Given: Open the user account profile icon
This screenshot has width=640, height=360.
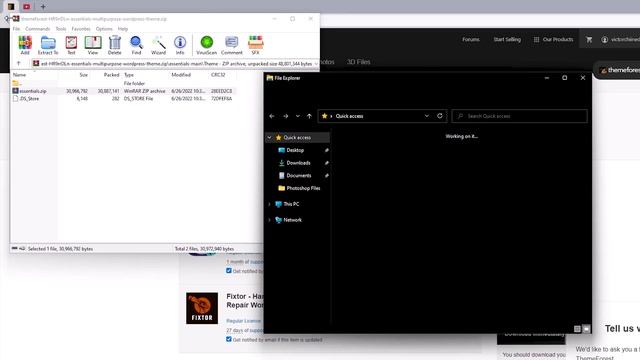Looking at the screenshot, I should [x=604, y=40].
